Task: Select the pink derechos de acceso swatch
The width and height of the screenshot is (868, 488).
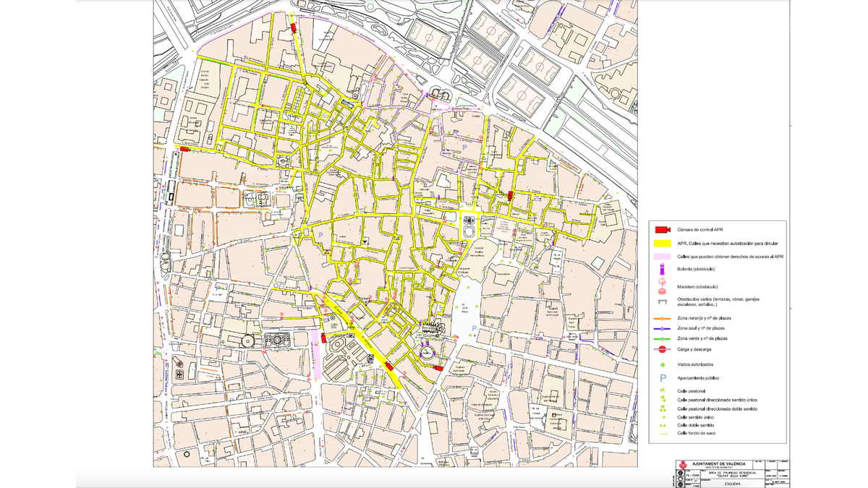Action: click(662, 257)
